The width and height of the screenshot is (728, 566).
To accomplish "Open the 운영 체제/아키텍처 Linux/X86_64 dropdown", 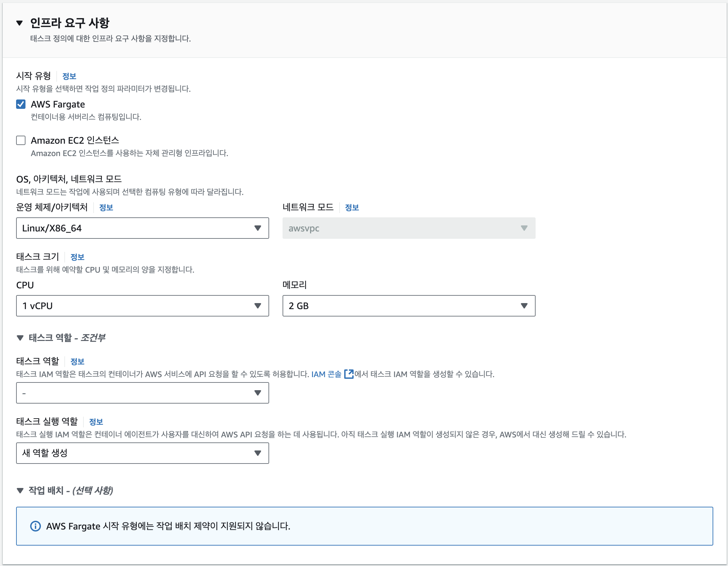I will [142, 228].
